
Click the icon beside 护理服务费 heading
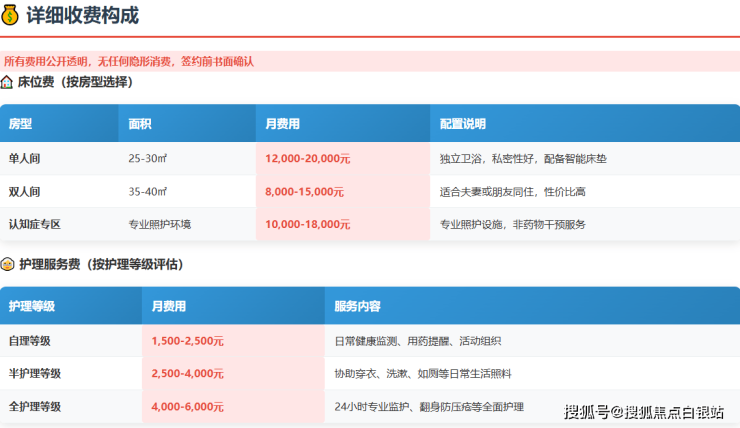[x=8, y=265]
